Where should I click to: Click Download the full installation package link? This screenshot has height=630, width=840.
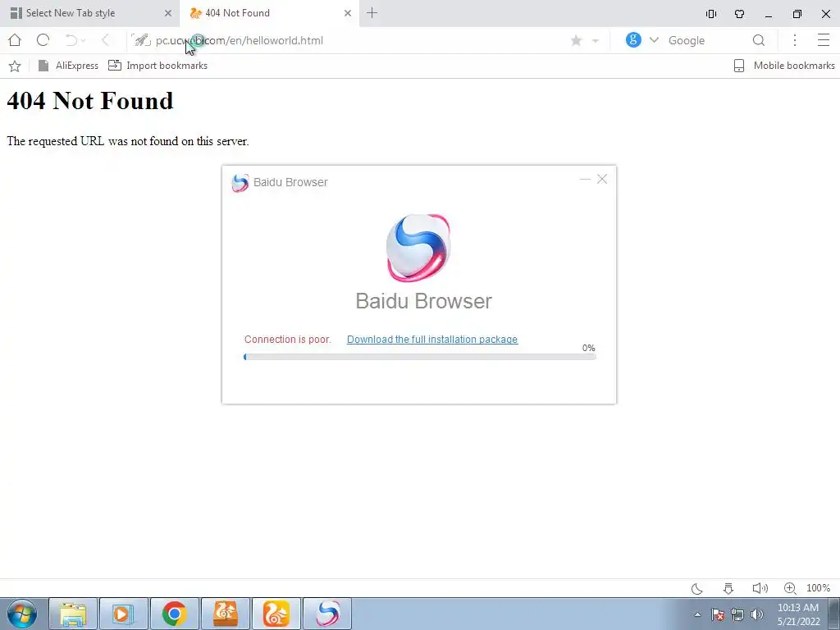[432, 339]
